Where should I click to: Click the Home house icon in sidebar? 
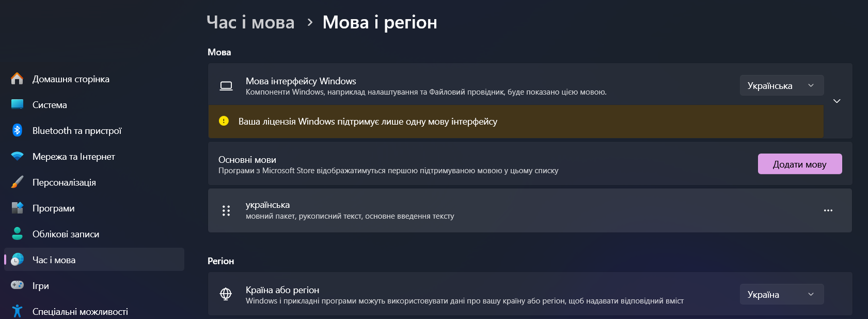pyautogui.click(x=17, y=79)
